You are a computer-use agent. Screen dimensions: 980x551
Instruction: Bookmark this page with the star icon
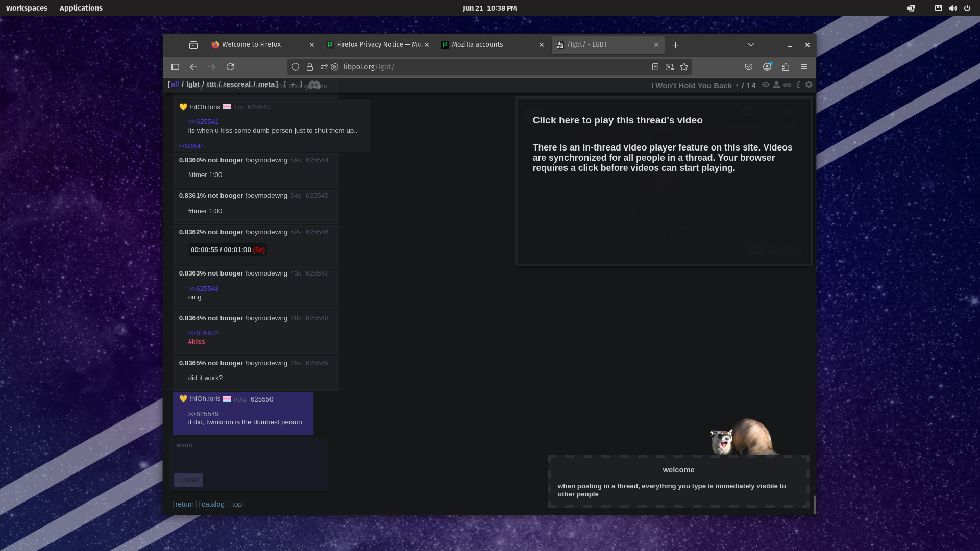(684, 67)
